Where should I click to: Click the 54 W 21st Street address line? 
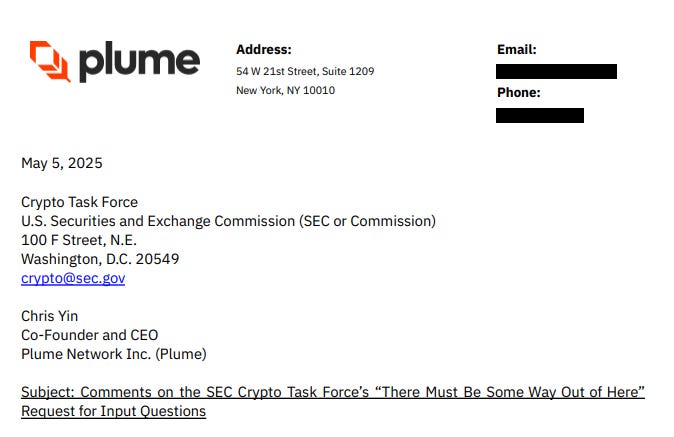click(305, 71)
